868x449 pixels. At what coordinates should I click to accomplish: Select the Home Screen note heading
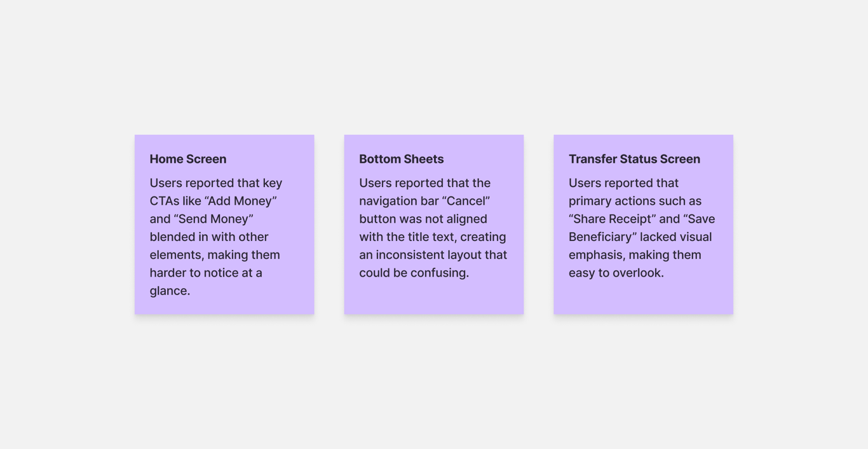point(187,159)
